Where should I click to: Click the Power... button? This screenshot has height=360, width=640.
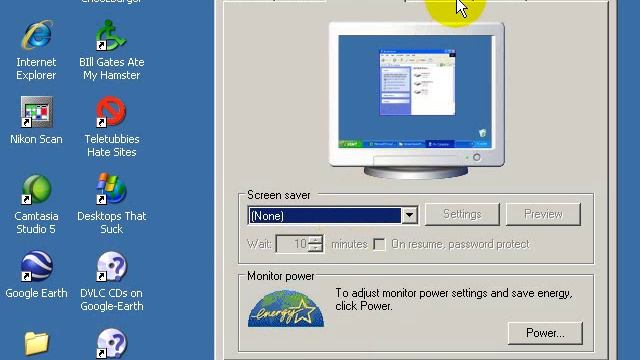point(545,333)
